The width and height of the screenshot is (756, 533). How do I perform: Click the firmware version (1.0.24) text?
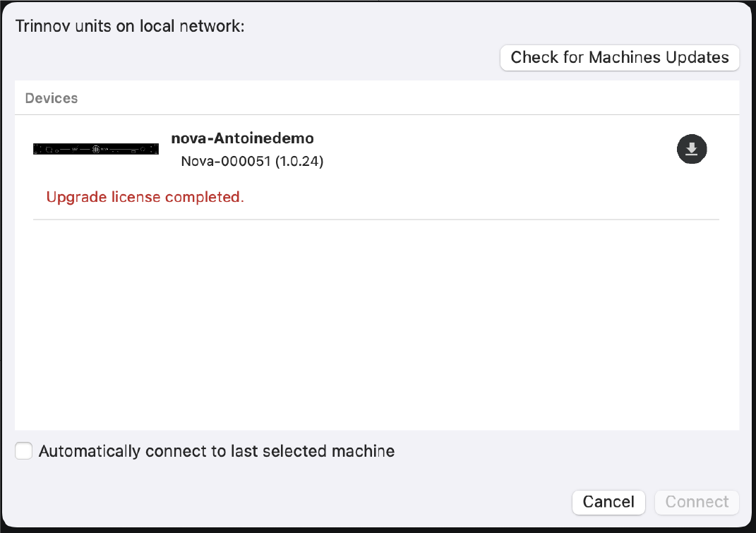299,162
